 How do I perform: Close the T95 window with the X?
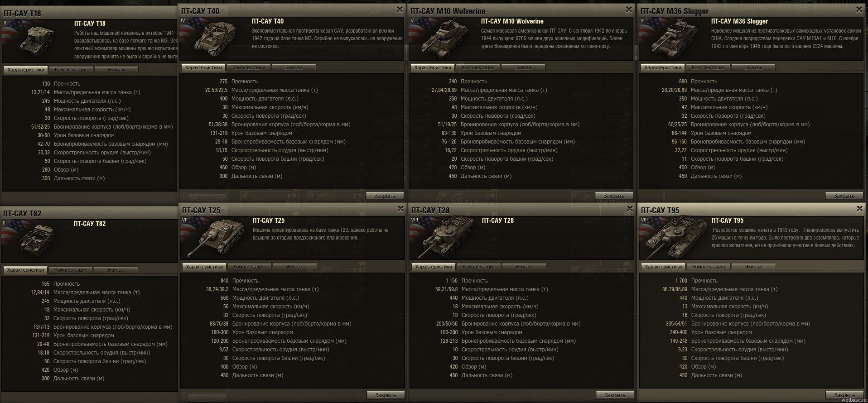pos(860,208)
